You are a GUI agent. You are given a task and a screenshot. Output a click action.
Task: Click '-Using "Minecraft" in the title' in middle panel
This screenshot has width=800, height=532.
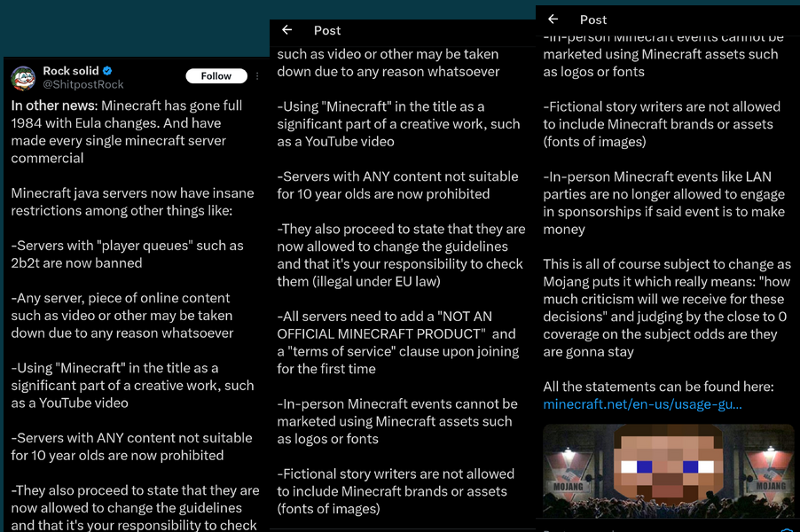(398, 124)
